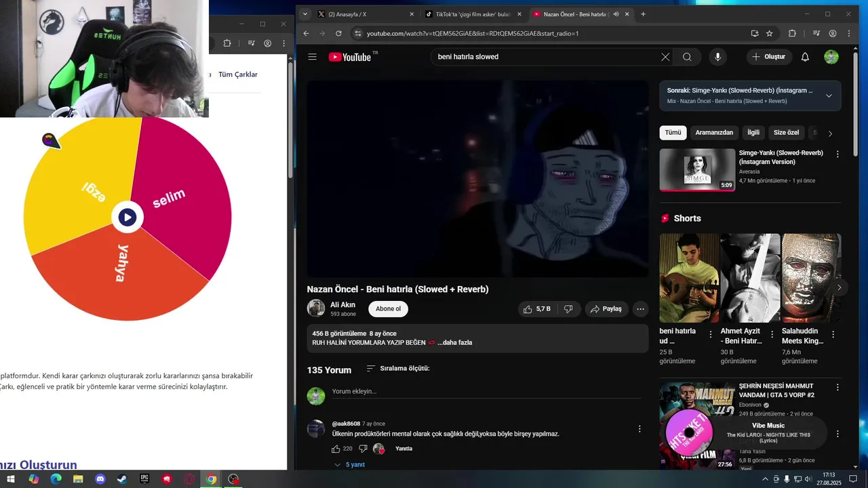Open Sıralama ölçütü sort dropdown
This screenshot has height=488, width=868.
[x=397, y=369]
